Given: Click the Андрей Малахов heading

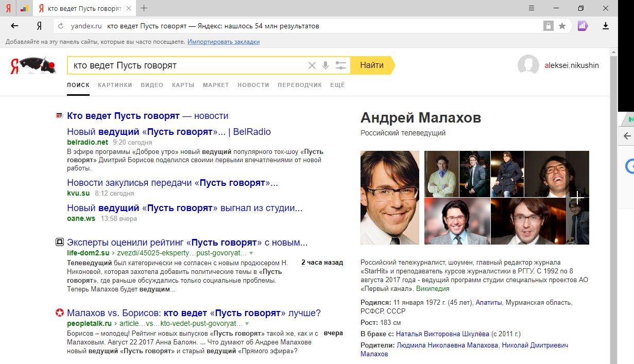Looking at the screenshot, I should coord(421,118).
